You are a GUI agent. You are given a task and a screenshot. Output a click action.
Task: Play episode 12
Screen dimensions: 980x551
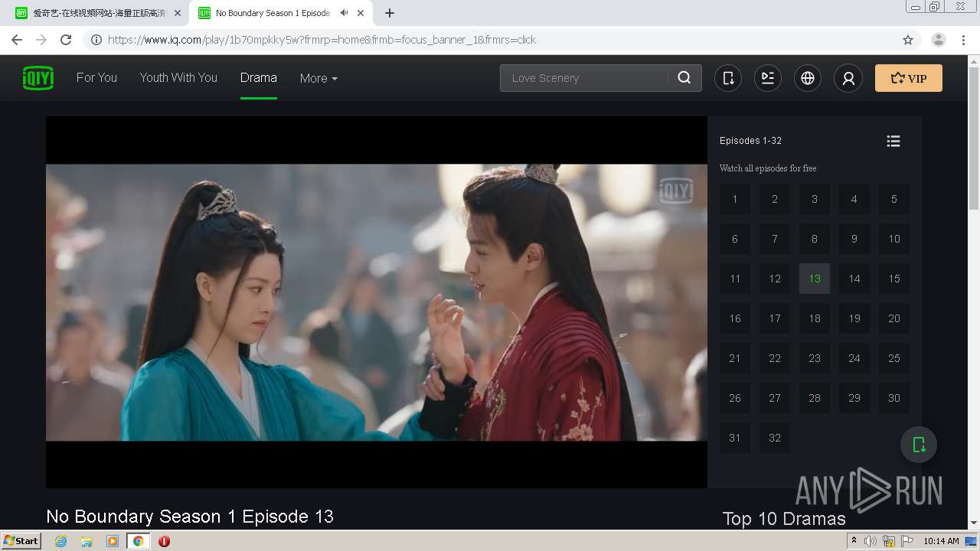(775, 279)
